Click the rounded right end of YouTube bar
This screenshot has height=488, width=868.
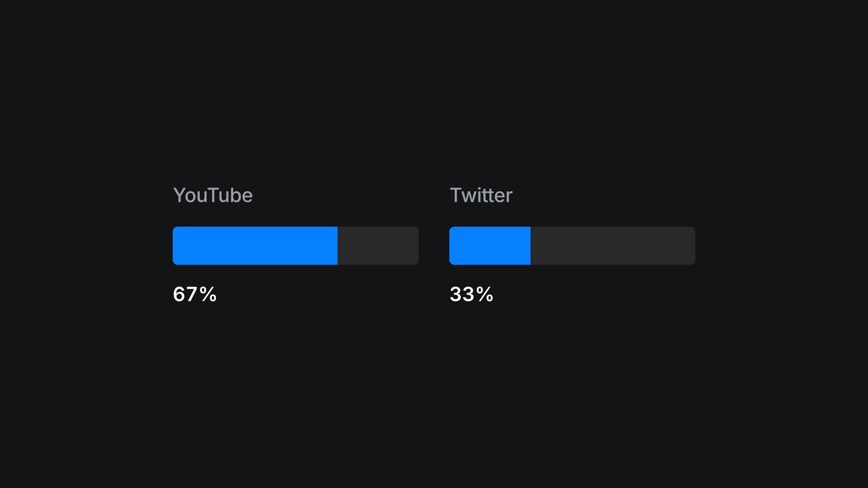416,246
